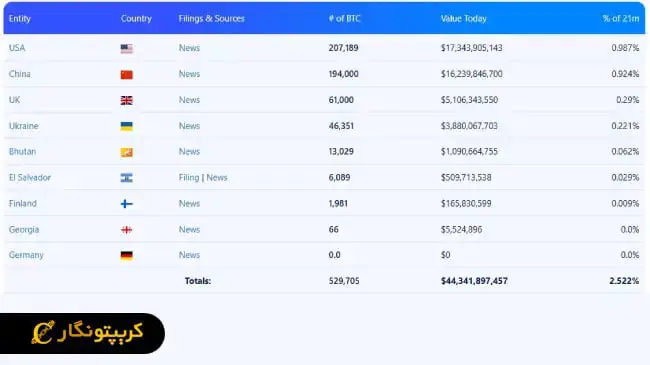Screen dimensions: 650x365
Task: Click the Ukraine flag icon
Action: pos(127,126)
